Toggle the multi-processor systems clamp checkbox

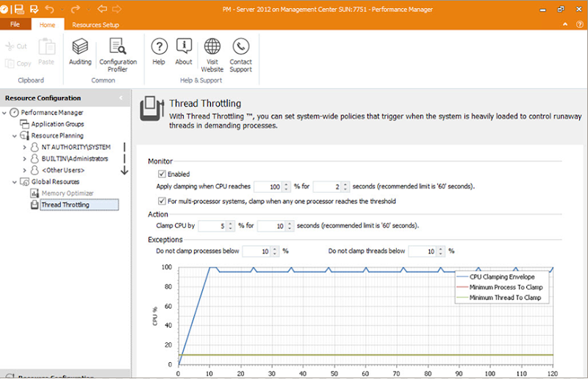click(x=162, y=201)
